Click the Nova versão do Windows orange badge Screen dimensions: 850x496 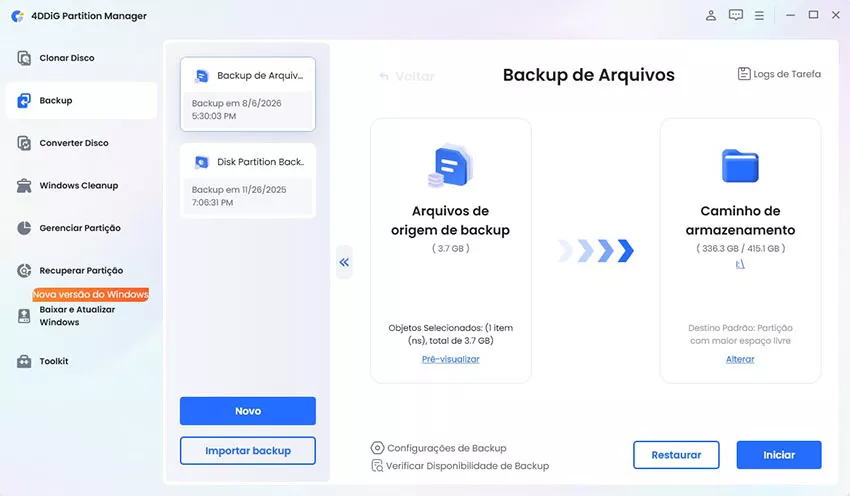tap(91, 294)
